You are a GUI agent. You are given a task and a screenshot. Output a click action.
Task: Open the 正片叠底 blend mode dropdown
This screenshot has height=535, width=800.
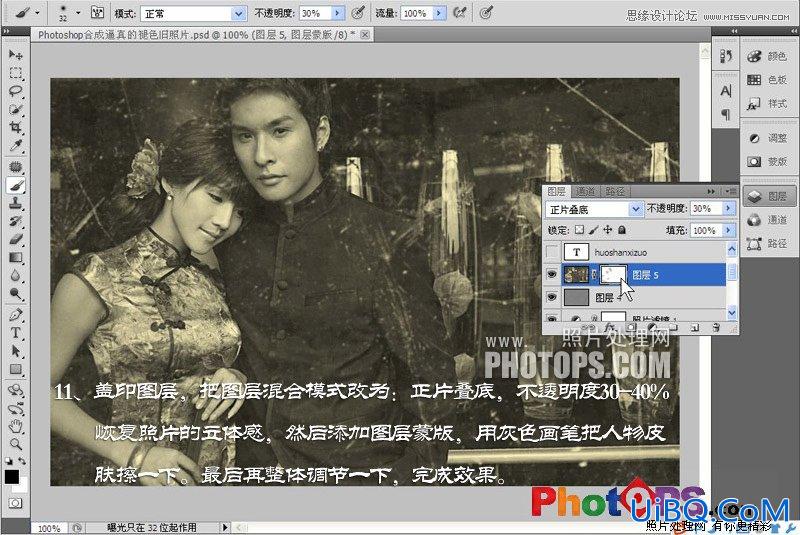(594, 209)
